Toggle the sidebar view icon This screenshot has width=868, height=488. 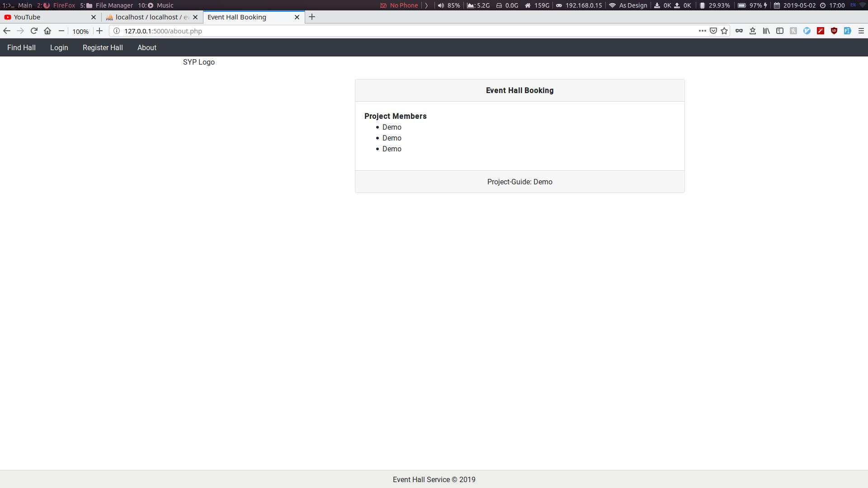coord(780,31)
